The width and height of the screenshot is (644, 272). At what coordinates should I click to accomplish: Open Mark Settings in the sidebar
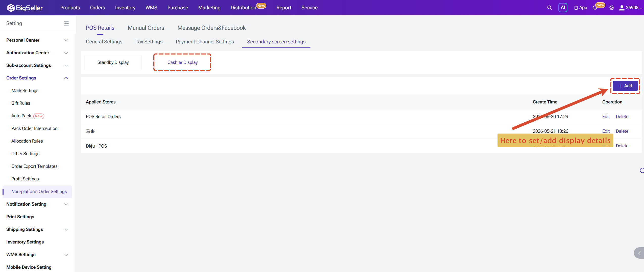25,91
